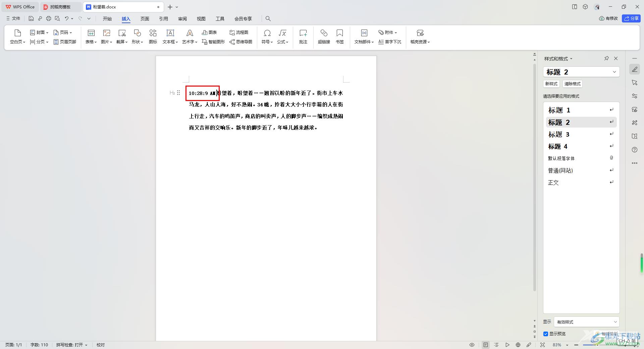Apply the 标题 1 style
The width and height of the screenshot is (644, 349).
[x=581, y=110]
